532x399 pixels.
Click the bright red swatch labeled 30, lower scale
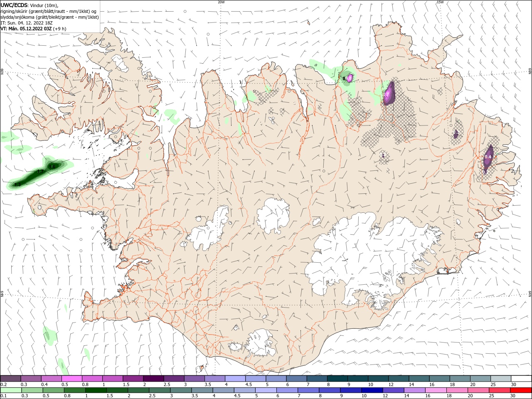(x=520, y=390)
